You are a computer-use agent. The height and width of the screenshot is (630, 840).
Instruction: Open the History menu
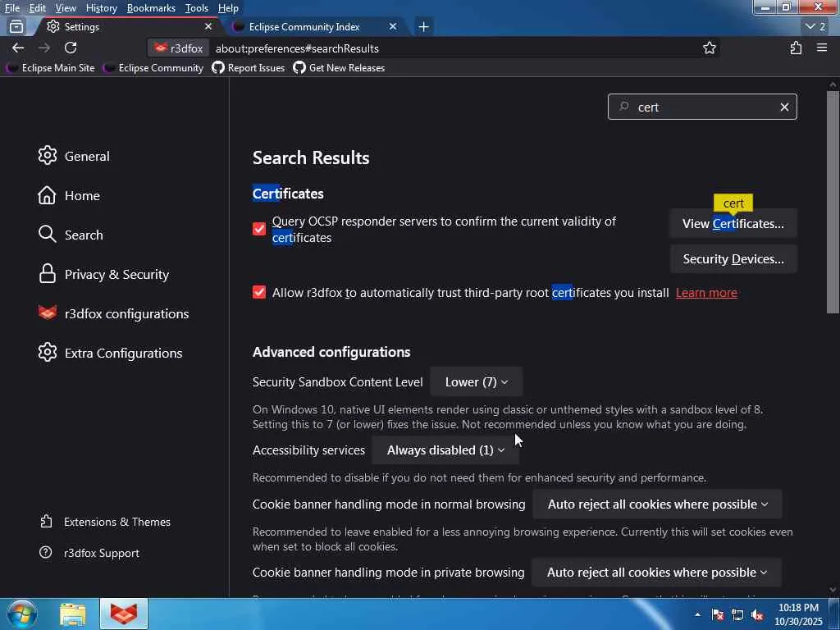coord(101,8)
